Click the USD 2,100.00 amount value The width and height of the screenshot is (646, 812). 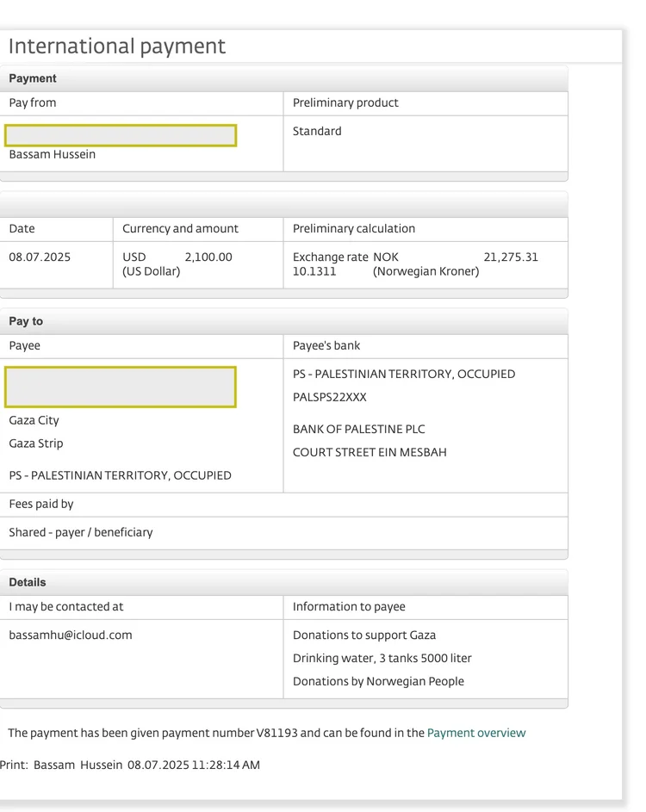208,257
